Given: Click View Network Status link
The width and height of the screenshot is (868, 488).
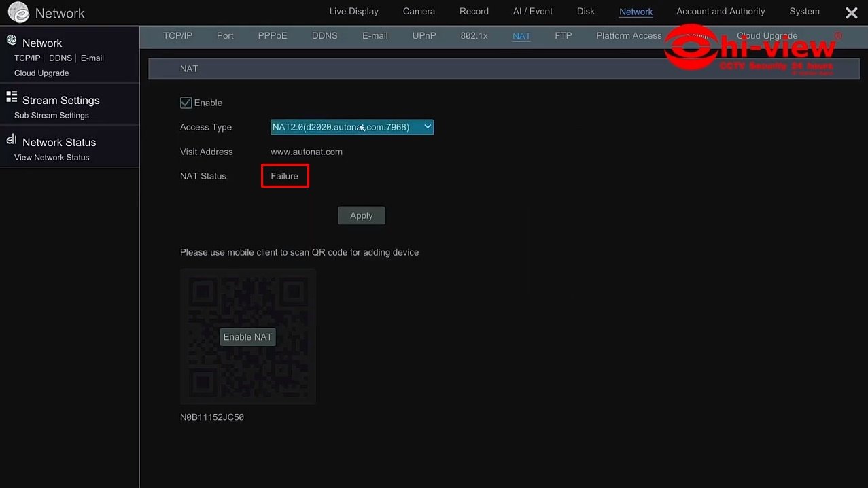Looking at the screenshot, I should [x=52, y=158].
